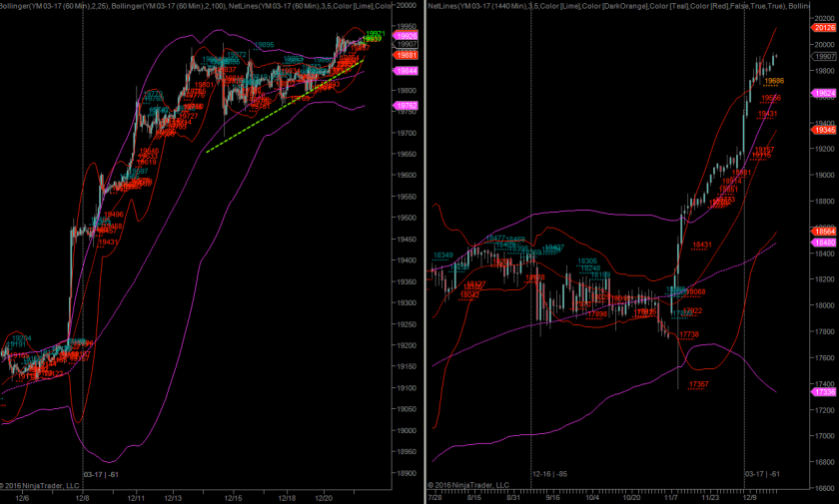Select the magenta 19926 price marker, left chart

tap(406, 36)
